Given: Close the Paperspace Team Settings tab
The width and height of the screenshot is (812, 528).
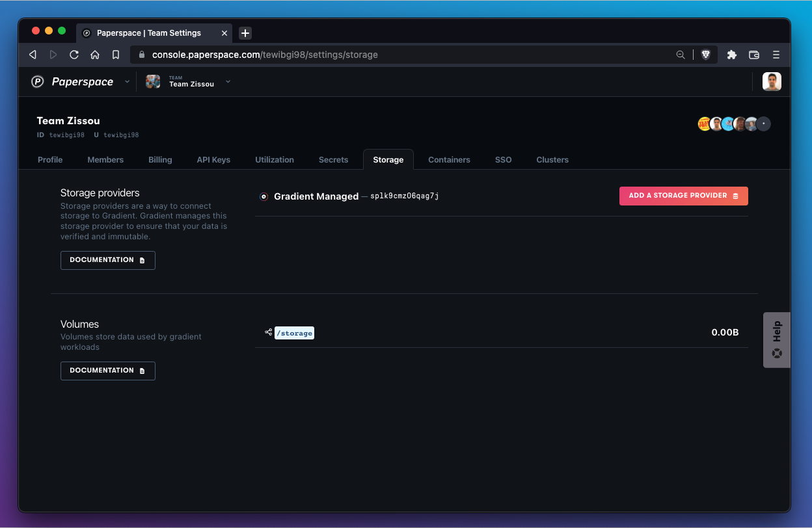Looking at the screenshot, I should point(224,33).
